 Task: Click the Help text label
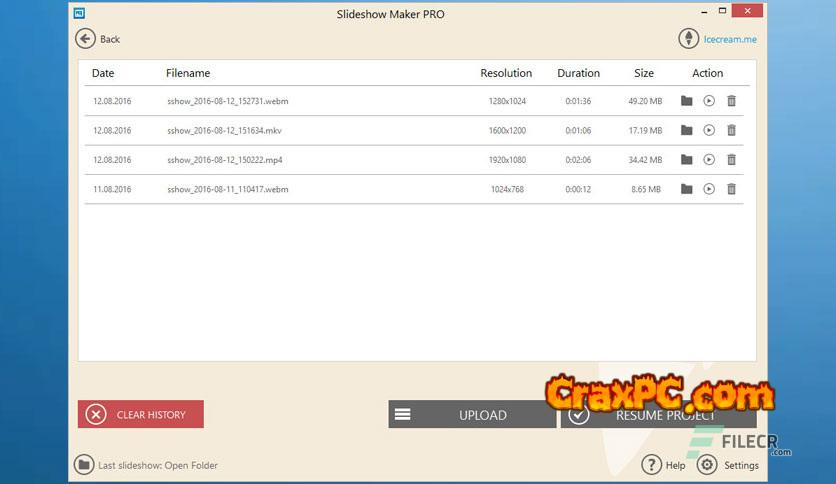(x=675, y=465)
